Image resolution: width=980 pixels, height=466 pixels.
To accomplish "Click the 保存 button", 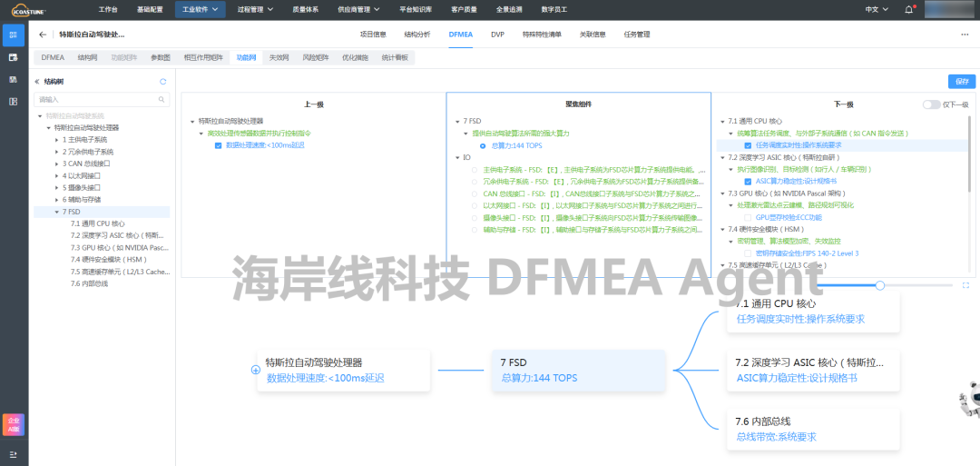I will pos(961,81).
